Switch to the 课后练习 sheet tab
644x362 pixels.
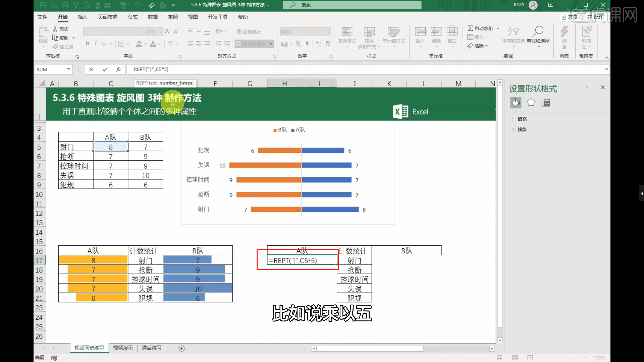pos(152,348)
